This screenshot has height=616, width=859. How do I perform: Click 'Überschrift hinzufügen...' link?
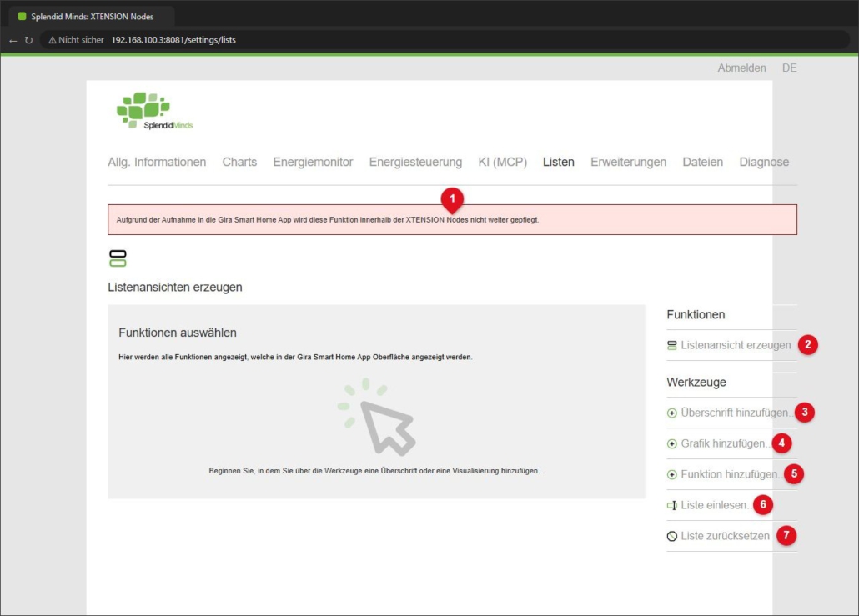coord(737,413)
